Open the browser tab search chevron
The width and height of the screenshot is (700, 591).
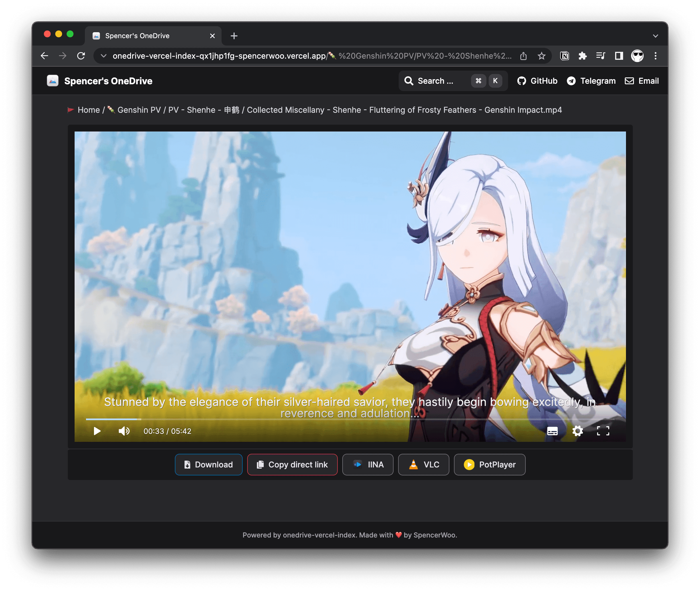pos(656,36)
